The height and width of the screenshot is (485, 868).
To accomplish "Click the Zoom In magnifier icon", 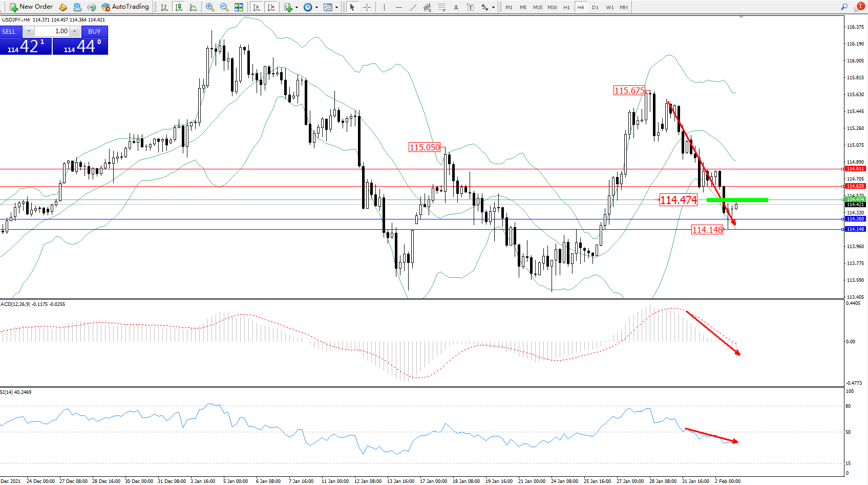I will [x=209, y=7].
